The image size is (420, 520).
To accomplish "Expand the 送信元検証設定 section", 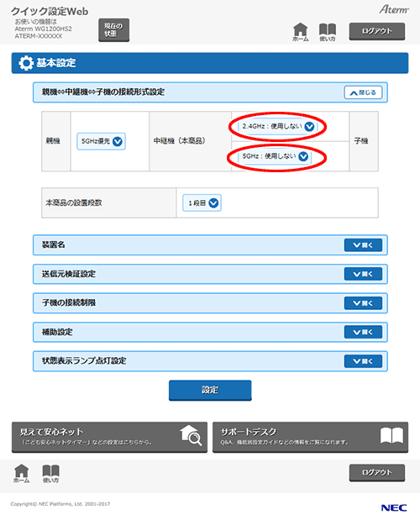I will 363,274.
